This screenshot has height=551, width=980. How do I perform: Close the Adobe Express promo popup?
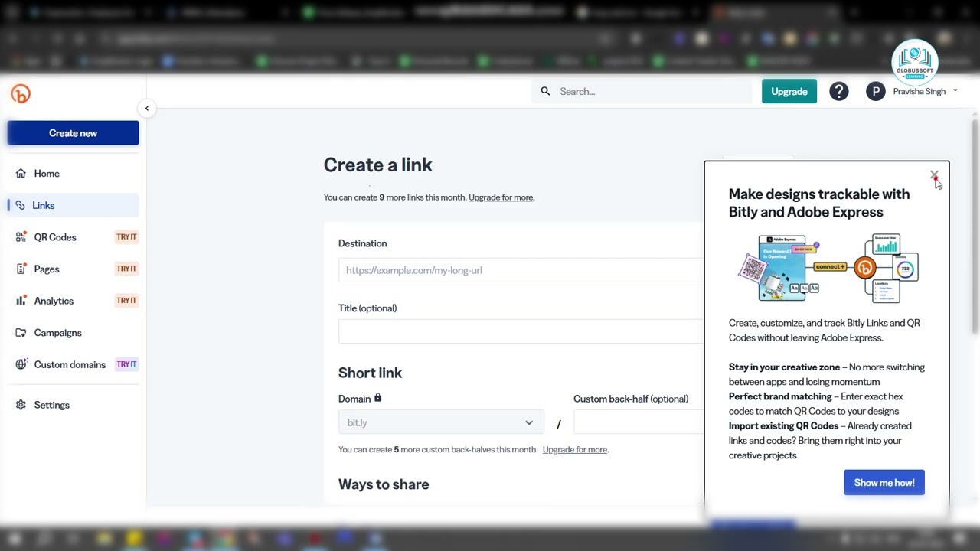(934, 175)
